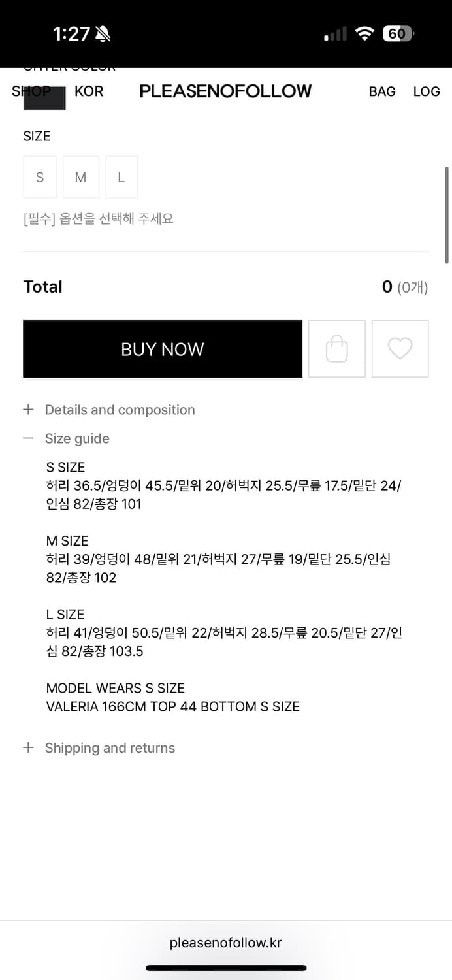Expand the Shipping and returns section
This screenshot has height=980, width=452.
pyautogui.click(x=110, y=747)
